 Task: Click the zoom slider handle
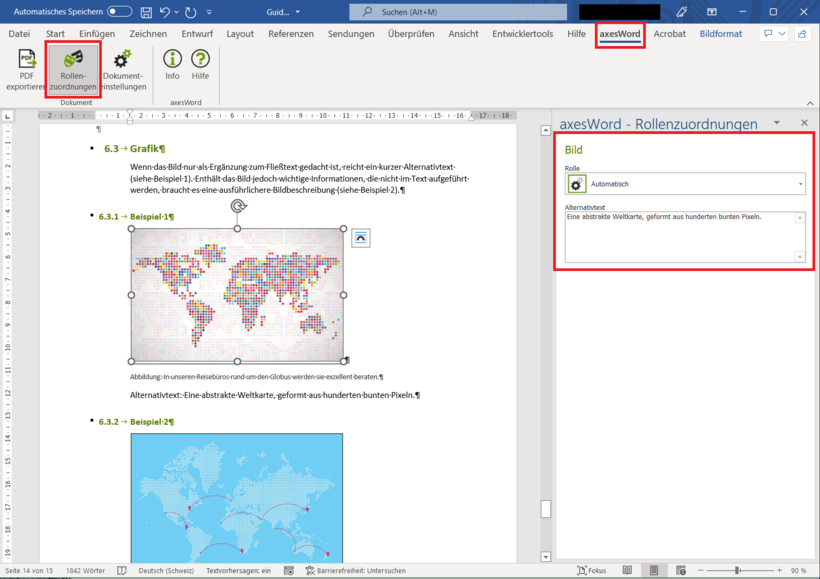pyautogui.click(x=737, y=571)
